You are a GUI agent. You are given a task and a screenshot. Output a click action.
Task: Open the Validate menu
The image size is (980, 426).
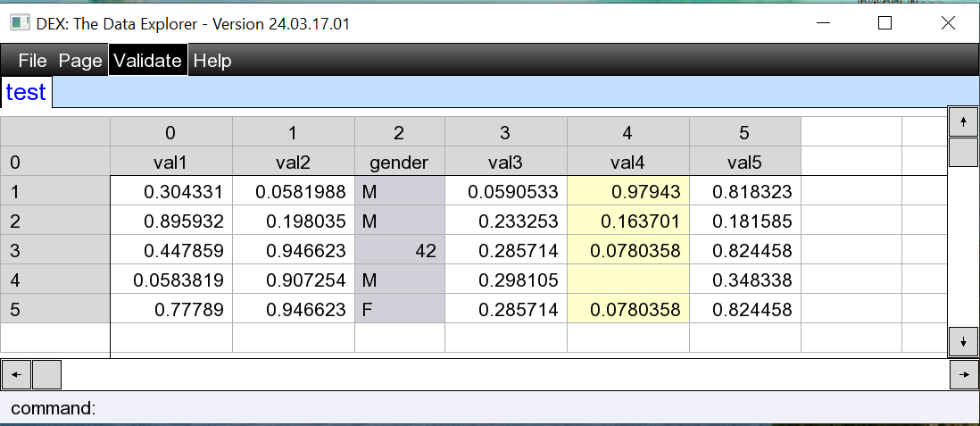point(148,61)
